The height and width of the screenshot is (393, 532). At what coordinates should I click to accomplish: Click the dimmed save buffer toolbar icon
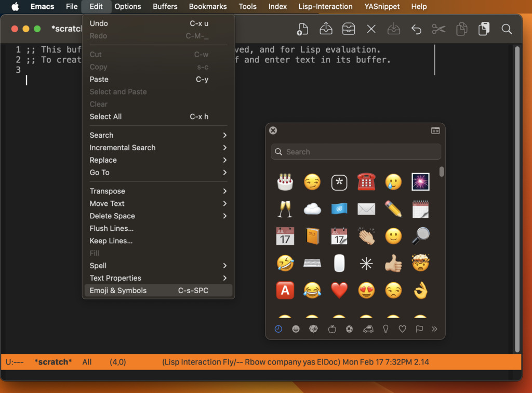[394, 29]
